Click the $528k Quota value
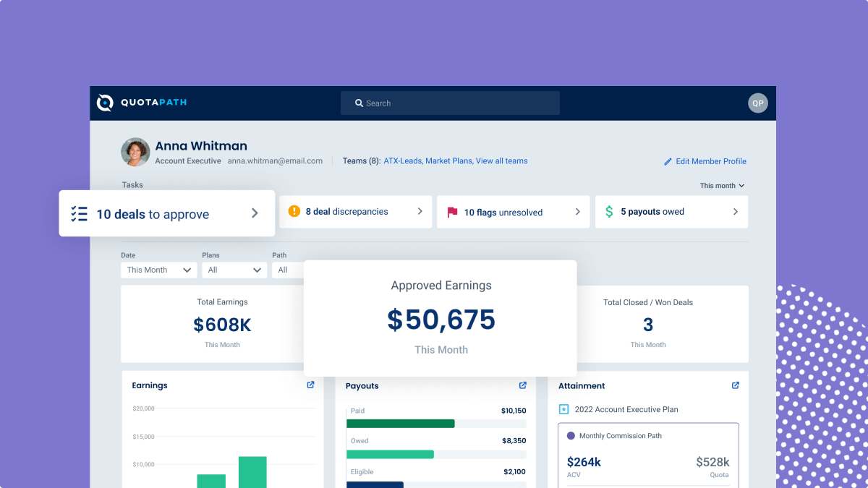The height and width of the screenshot is (488, 868). coord(712,462)
